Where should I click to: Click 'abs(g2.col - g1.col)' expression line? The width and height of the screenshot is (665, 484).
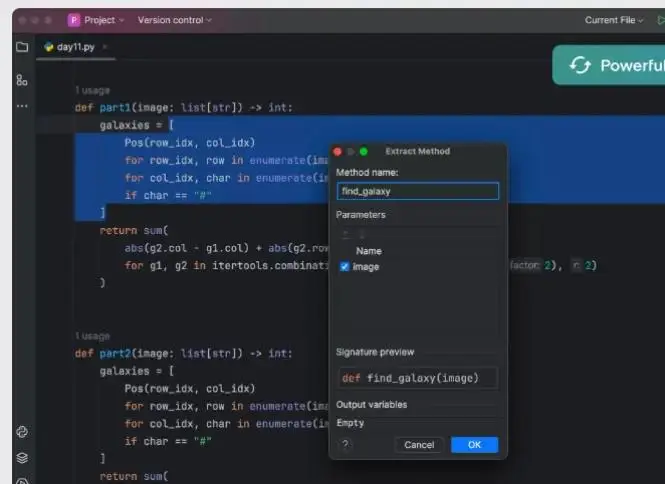pyautogui.click(x=226, y=248)
